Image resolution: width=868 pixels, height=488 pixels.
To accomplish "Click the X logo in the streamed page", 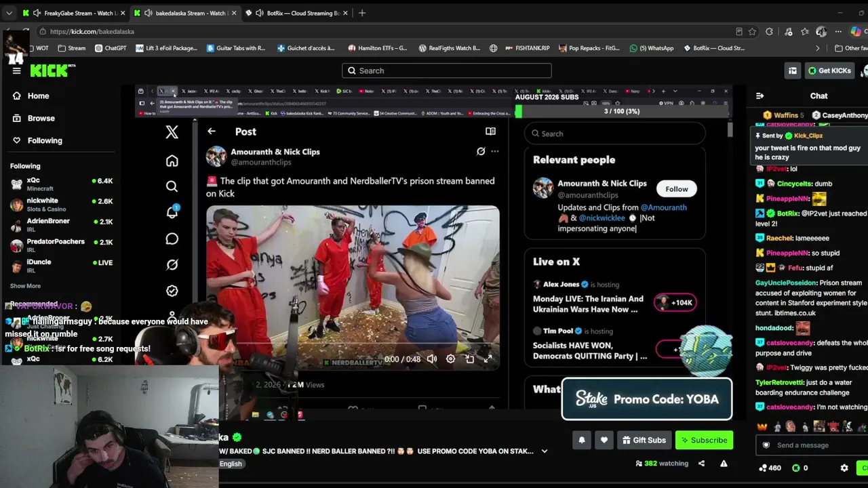I will [172, 132].
